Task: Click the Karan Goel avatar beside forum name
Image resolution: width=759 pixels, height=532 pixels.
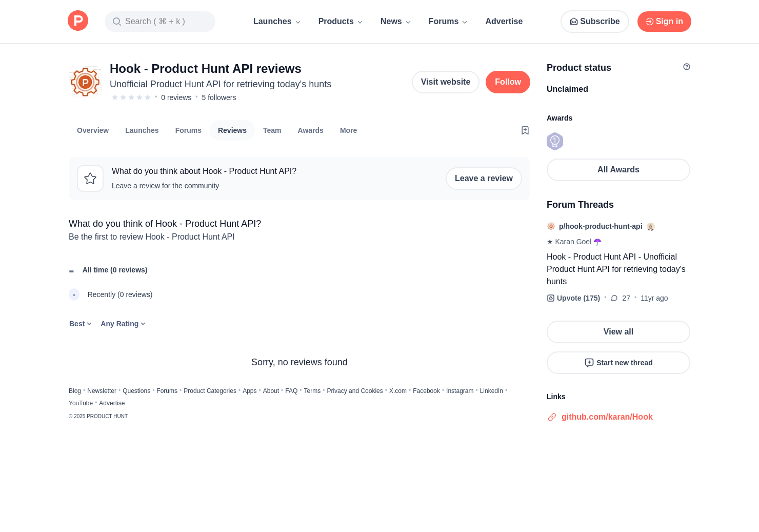Action: click(x=651, y=226)
